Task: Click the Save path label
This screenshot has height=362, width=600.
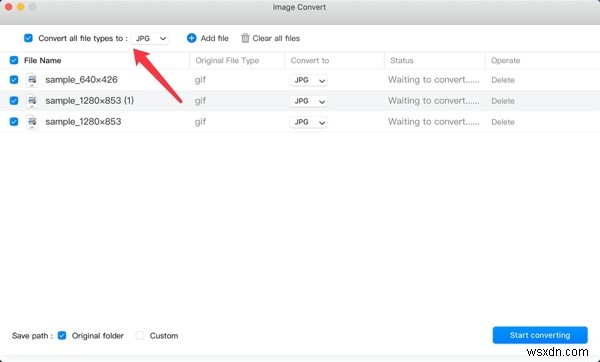Action: tap(32, 336)
